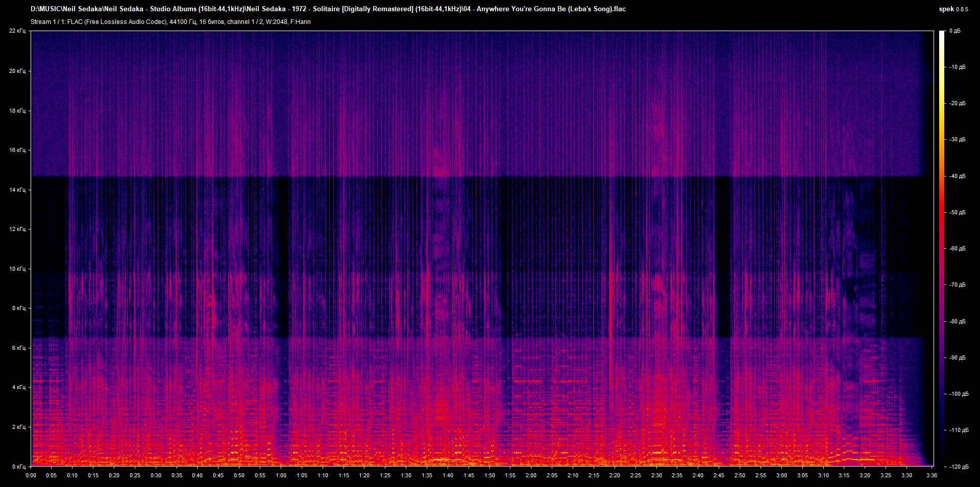Click the 12 кГц frequency axis label
The width and height of the screenshot is (980, 487).
17,229
